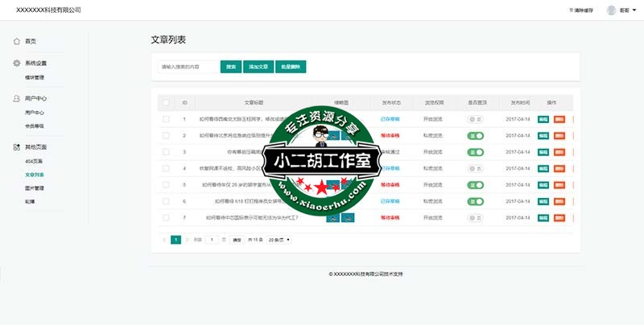Click the grid icon for 其他页面
644x325 pixels.
[17, 147]
